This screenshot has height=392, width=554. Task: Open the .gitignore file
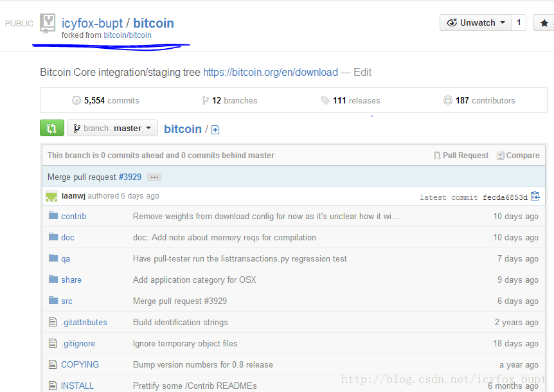(x=78, y=344)
